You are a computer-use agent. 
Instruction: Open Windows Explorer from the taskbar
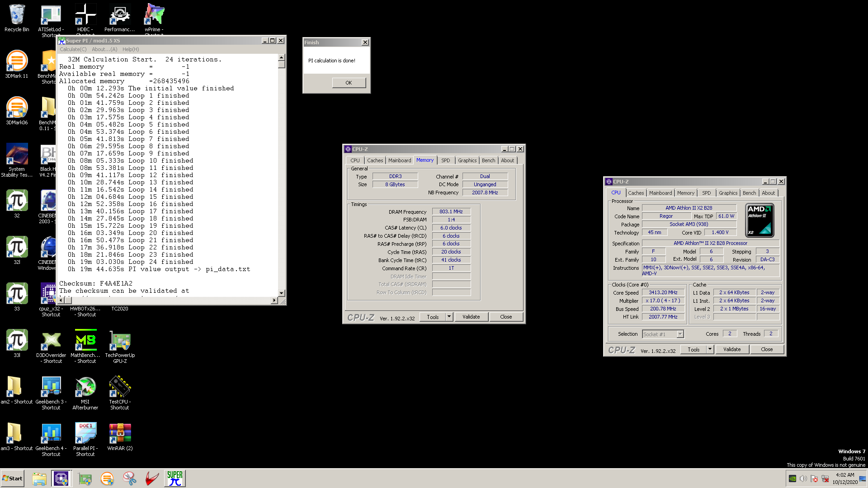[39, 478]
